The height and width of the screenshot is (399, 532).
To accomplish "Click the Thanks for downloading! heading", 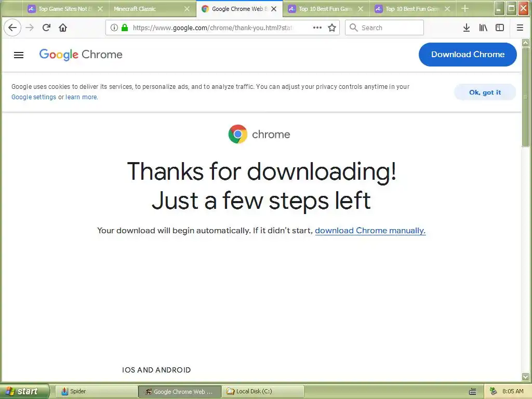I will pos(262,171).
